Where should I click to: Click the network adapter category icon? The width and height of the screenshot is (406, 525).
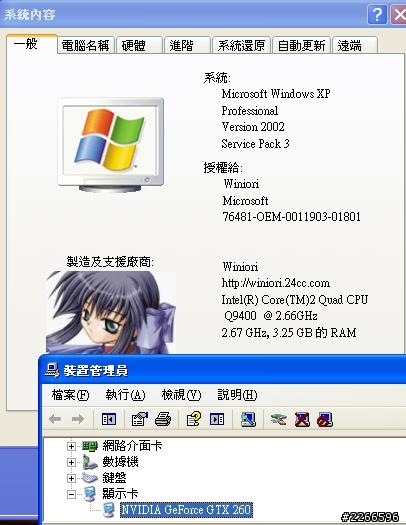point(90,446)
